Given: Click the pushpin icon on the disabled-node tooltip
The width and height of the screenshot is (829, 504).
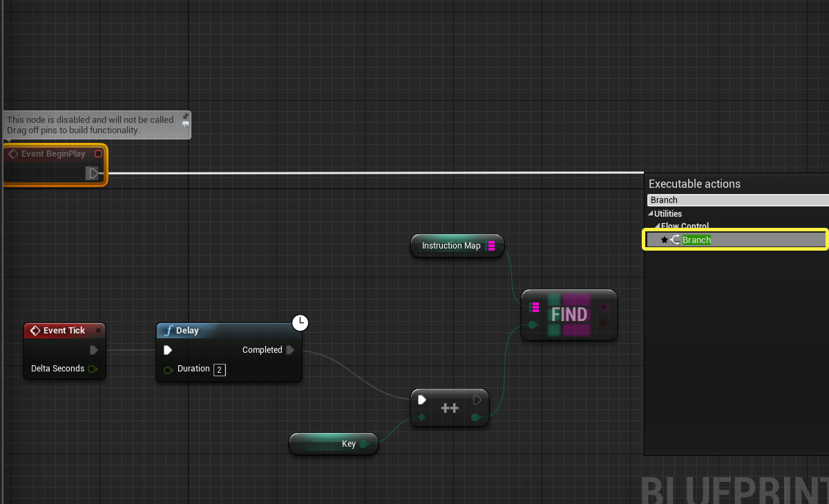Looking at the screenshot, I should 185,117.
